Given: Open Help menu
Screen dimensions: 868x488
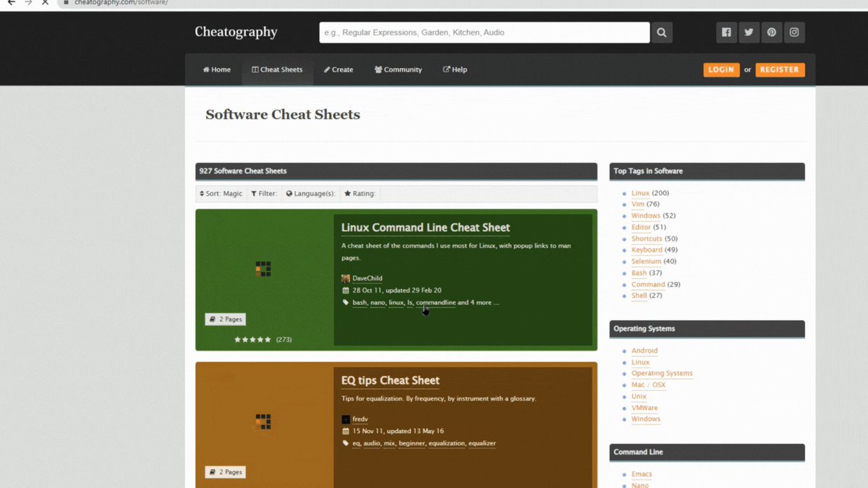Looking at the screenshot, I should tap(455, 69).
